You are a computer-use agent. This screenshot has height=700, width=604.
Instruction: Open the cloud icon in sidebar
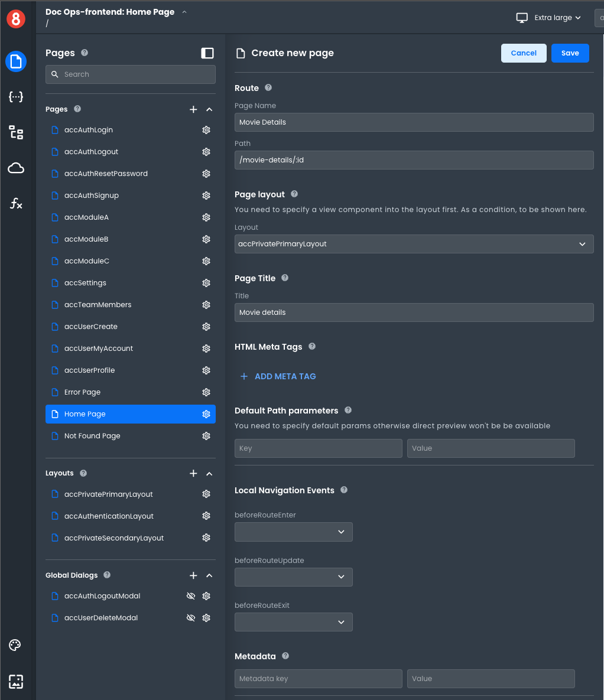(16, 168)
